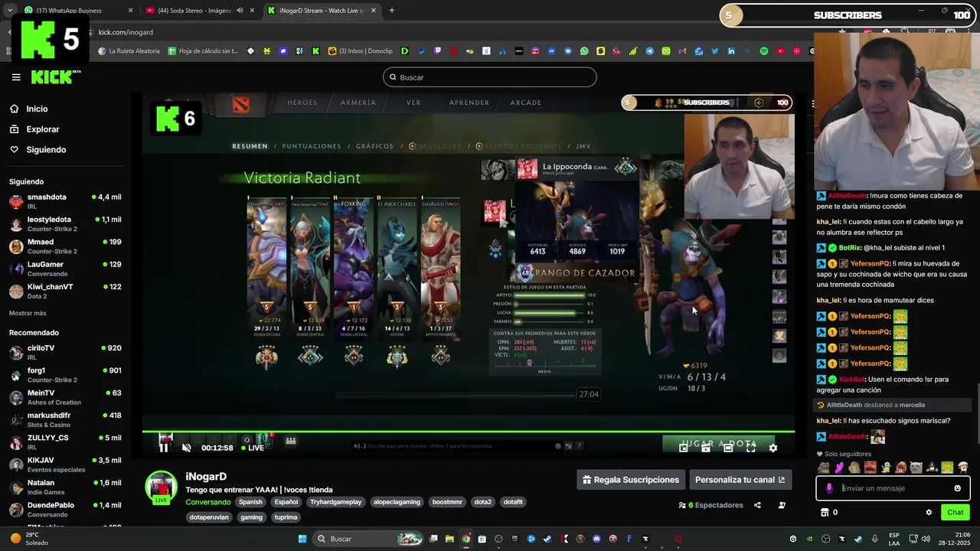The width and height of the screenshot is (980, 551).
Task: Focus the Enviar un mensaje field
Action: click(x=893, y=488)
